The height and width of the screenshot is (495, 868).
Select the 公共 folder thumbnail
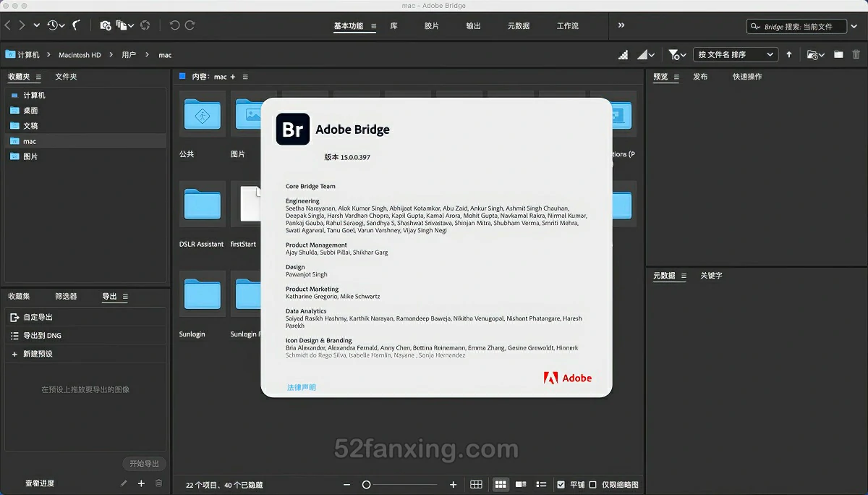point(202,116)
